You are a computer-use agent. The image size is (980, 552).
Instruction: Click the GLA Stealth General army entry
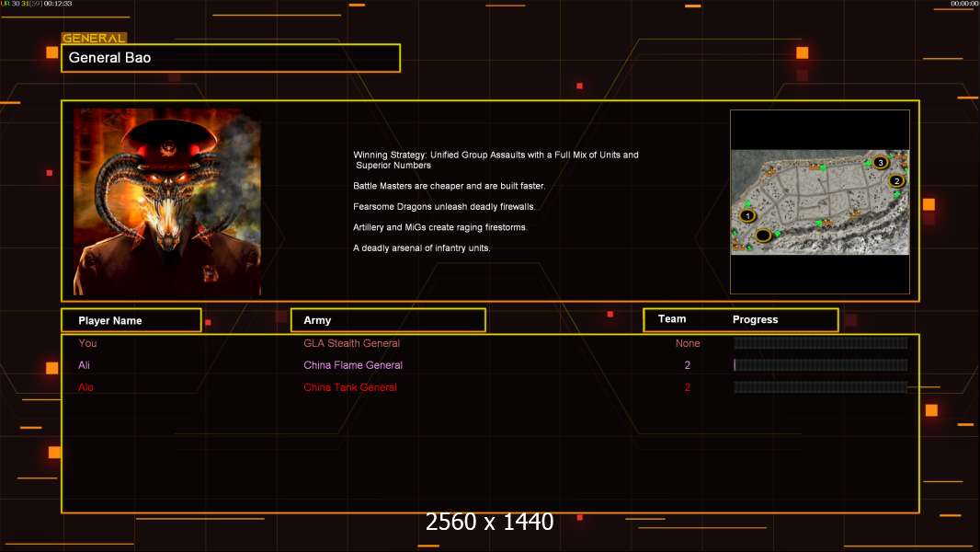(x=351, y=343)
